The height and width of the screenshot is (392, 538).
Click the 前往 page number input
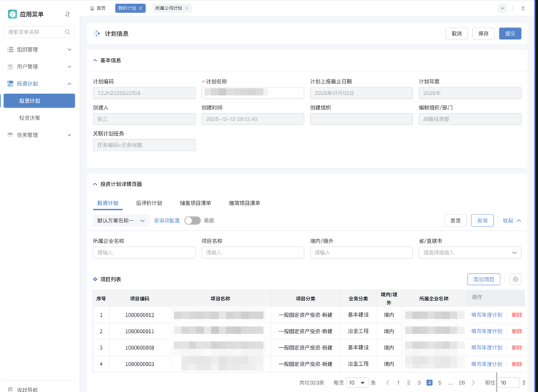click(508, 383)
